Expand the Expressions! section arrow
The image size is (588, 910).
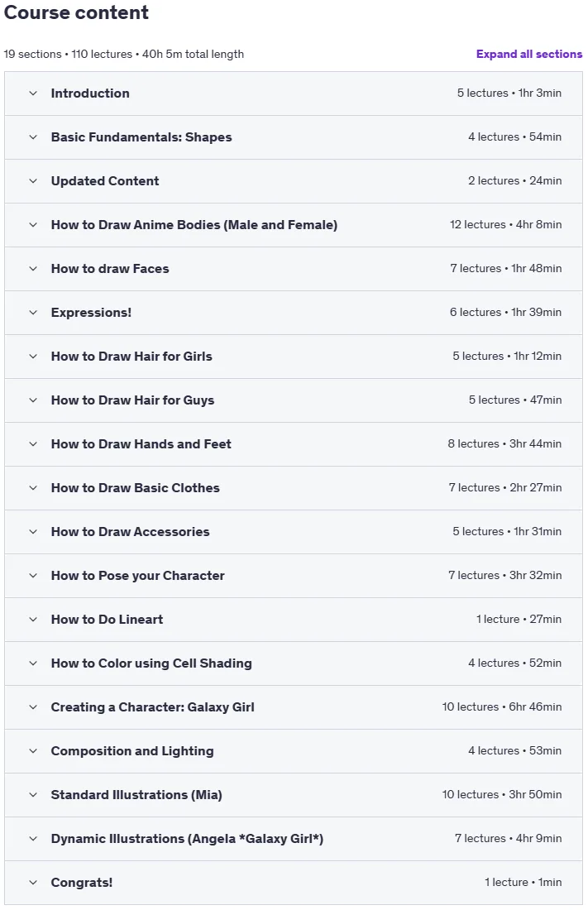pyautogui.click(x=33, y=313)
